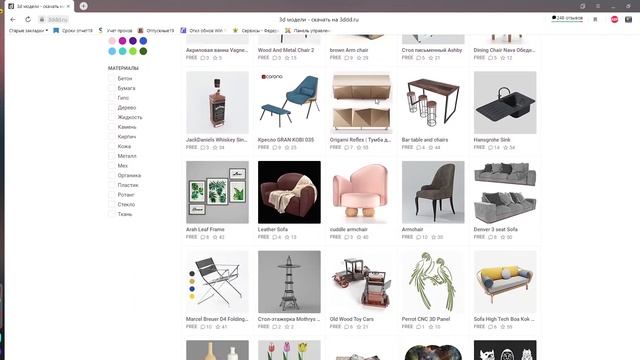Open the Leather Sofa title link
This screenshot has height=360, width=640.
273,229
